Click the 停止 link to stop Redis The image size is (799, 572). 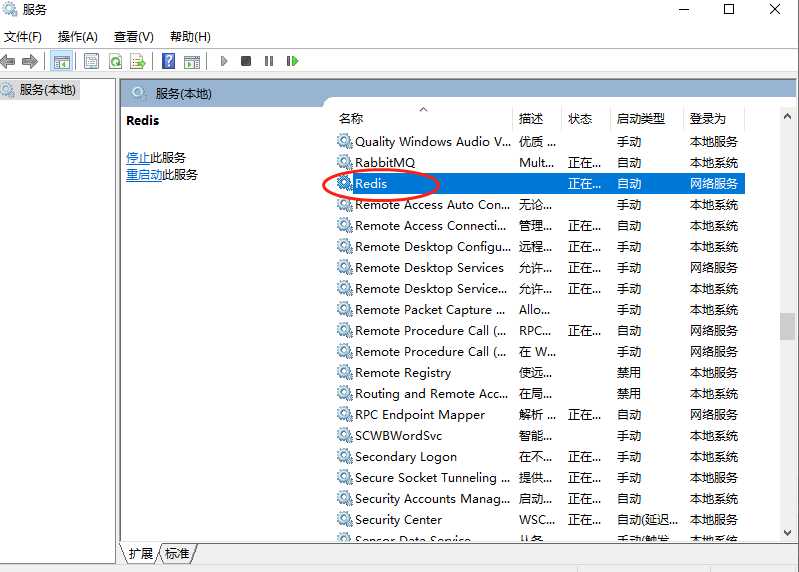point(138,157)
